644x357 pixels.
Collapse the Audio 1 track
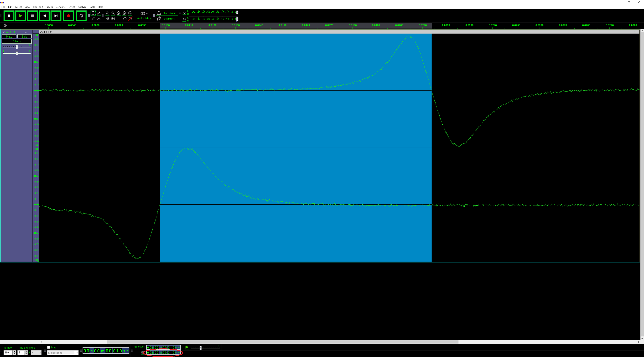pyautogui.click(x=26, y=32)
